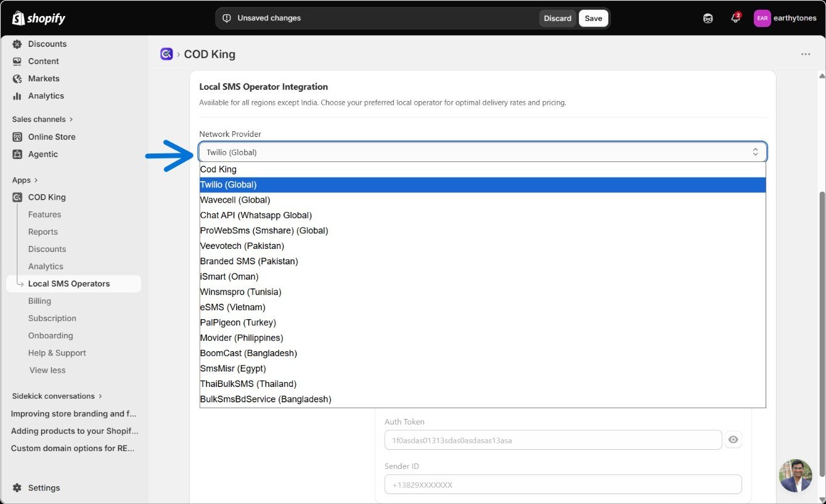The height and width of the screenshot is (504, 826).
Task: Expand Sidekick conversations section
Action: click(x=57, y=396)
